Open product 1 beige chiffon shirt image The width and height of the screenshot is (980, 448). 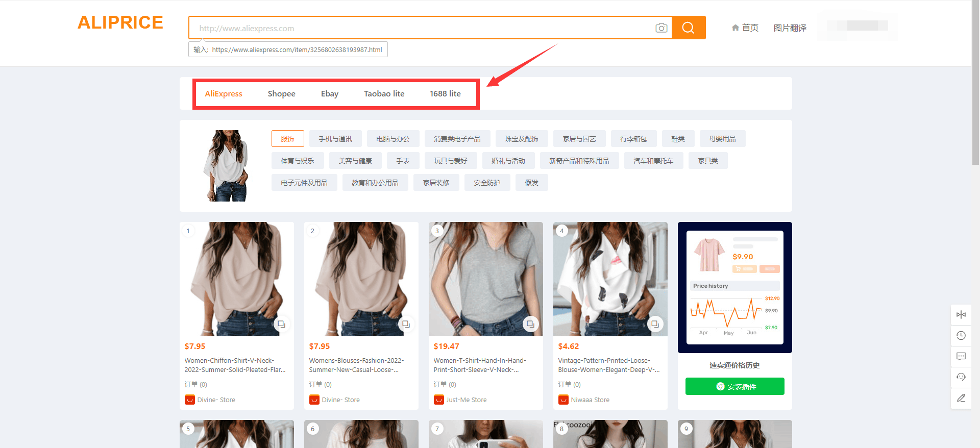[237, 279]
